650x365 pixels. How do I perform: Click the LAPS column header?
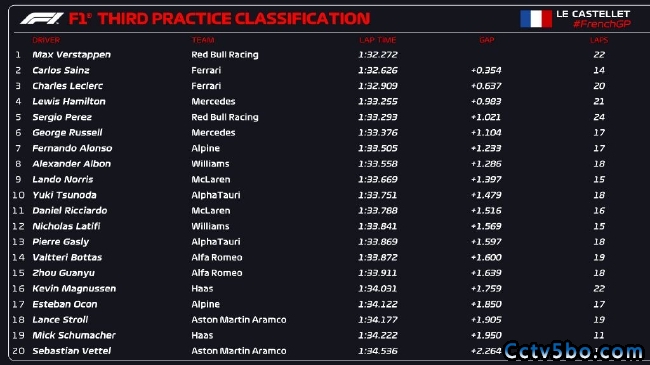tap(599, 40)
